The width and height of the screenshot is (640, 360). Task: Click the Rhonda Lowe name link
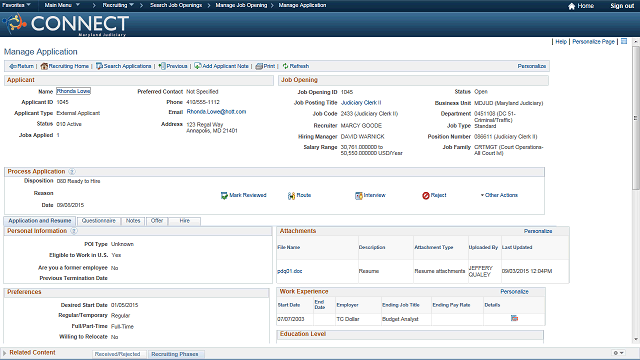pyautogui.click(x=73, y=91)
